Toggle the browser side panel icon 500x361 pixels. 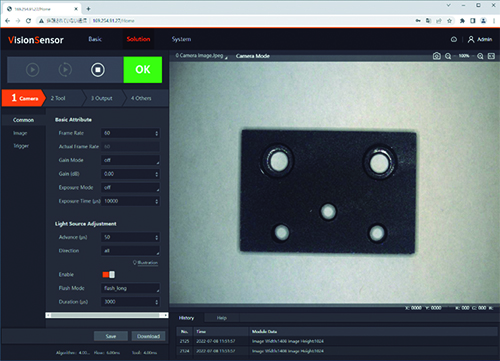473,21
